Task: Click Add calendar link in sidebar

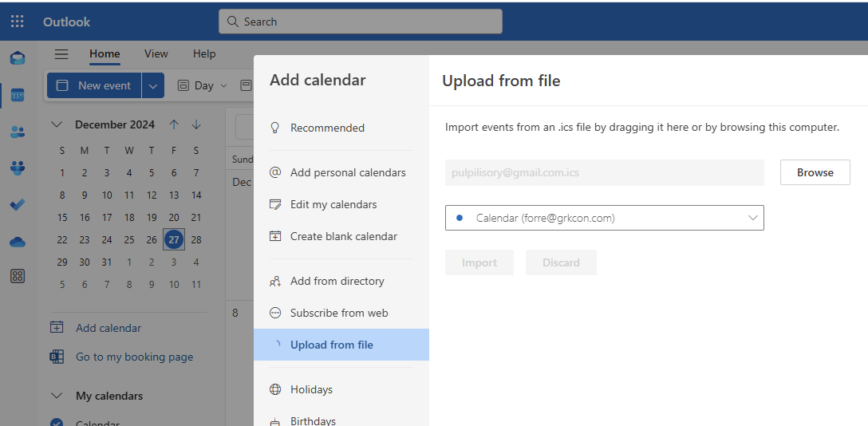Action: point(108,328)
